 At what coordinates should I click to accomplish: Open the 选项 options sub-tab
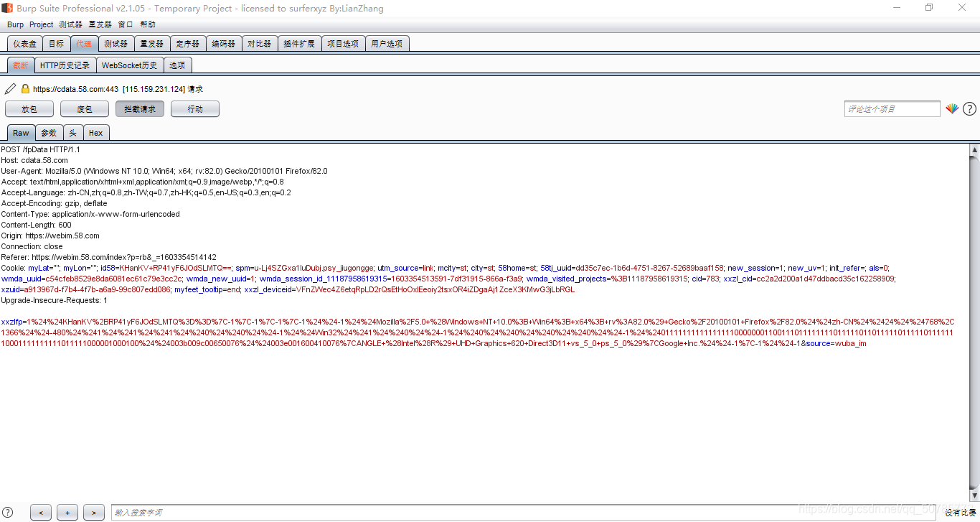click(177, 65)
